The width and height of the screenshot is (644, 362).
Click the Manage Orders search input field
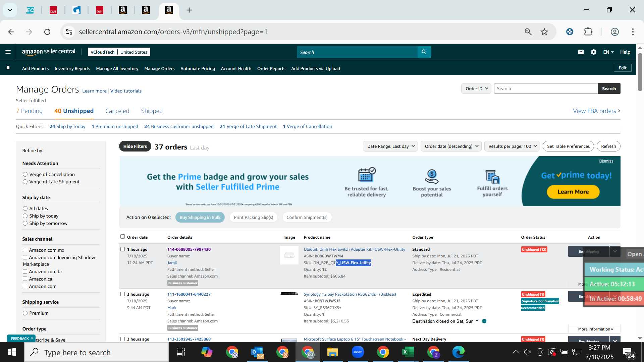pyautogui.click(x=546, y=88)
